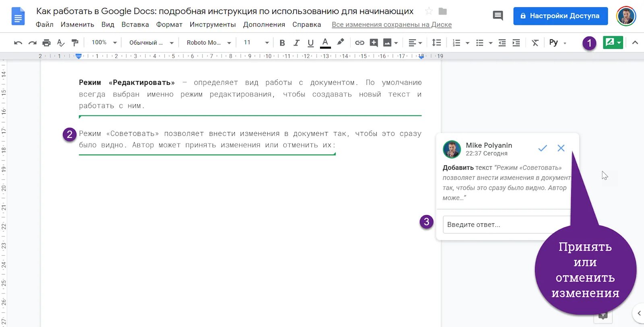
Task: Increase paragraph indent
Action: [516, 43]
